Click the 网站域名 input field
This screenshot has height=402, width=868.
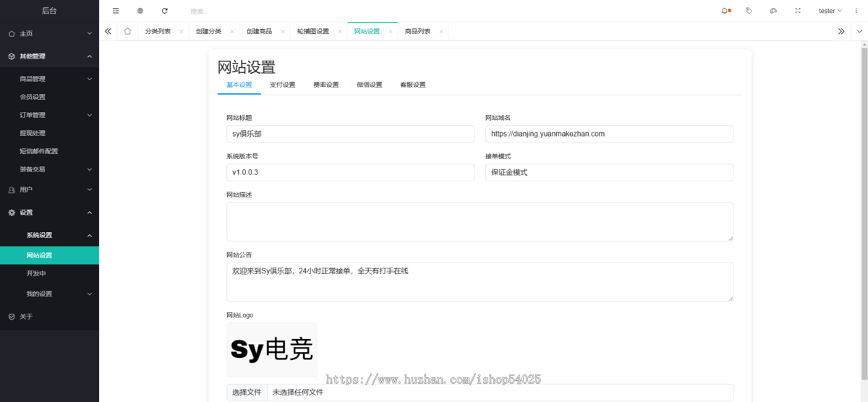click(609, 134)
